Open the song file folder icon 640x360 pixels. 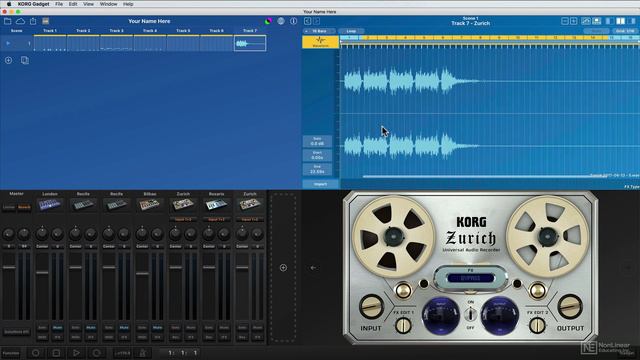(7, 21)
